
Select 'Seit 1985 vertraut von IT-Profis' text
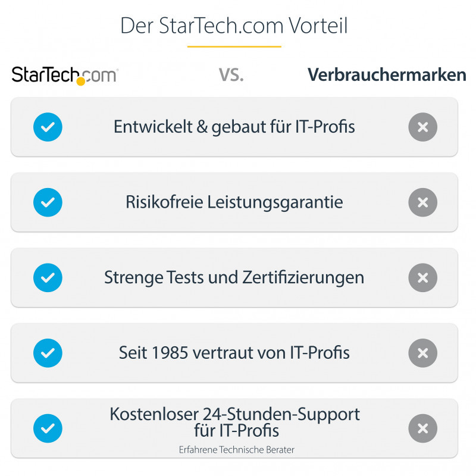click(x=234, y=353)
